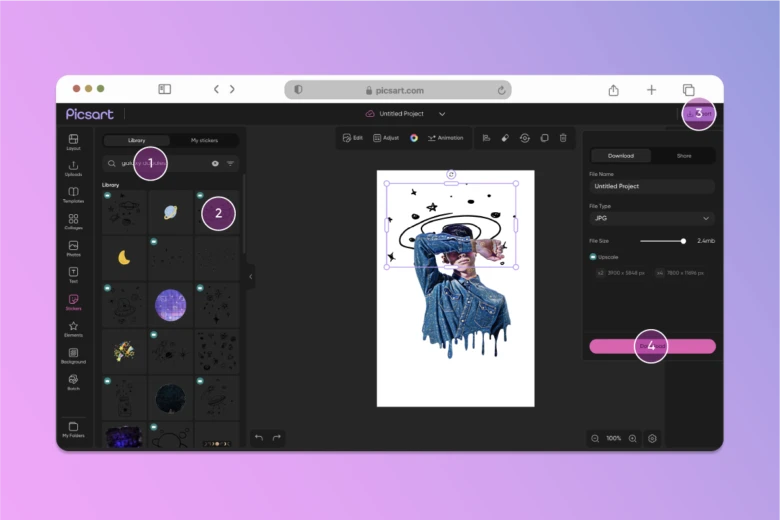Click the eraser icon in top toolbar
780x520 pixels.
(505, 138)
